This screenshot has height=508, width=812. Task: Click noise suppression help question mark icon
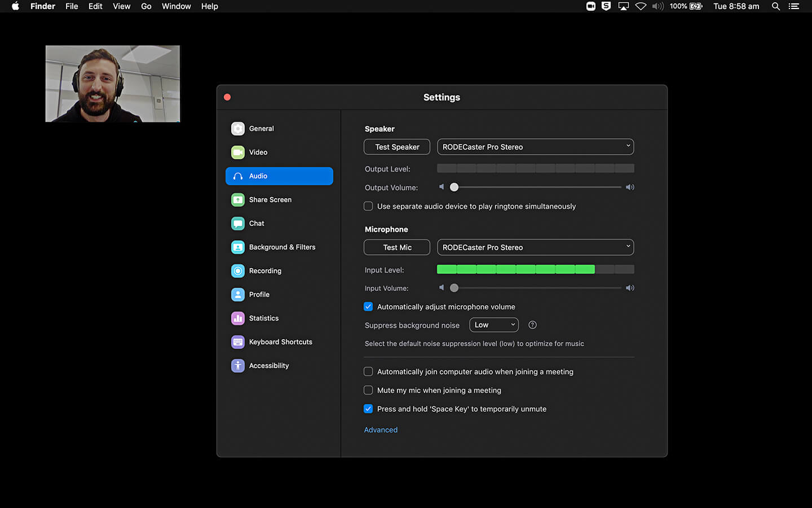pyautogui.click(x=532, y=325)
